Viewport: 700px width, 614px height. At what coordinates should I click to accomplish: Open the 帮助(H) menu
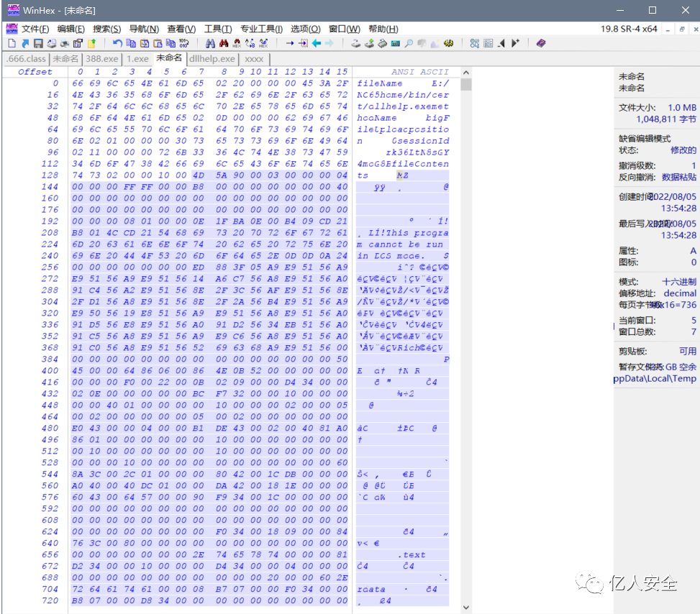click(x=383, y=29)
